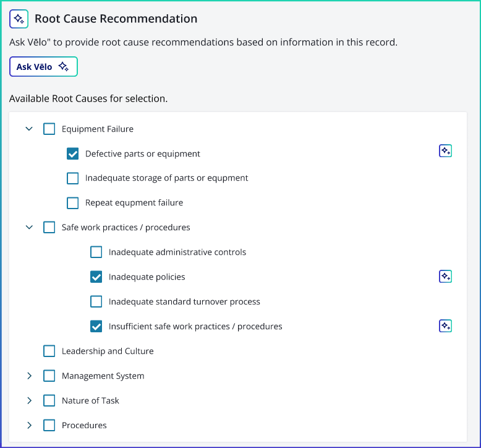Image resolution: width=481 pixels, height=448 pixels.
Task: Collapse Safe work practices / procedures group
Action: [29, 227]
